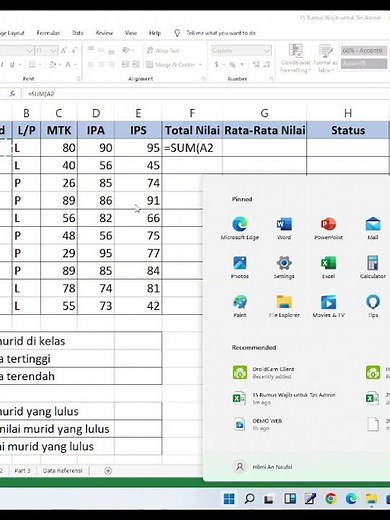Launch Word from the Start menu
The height and width of the screenshot is (520, 390).
tap(284, 228)
